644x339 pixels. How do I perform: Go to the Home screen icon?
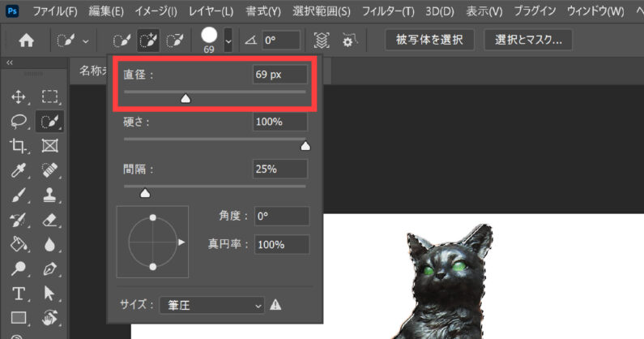[26, 41]
